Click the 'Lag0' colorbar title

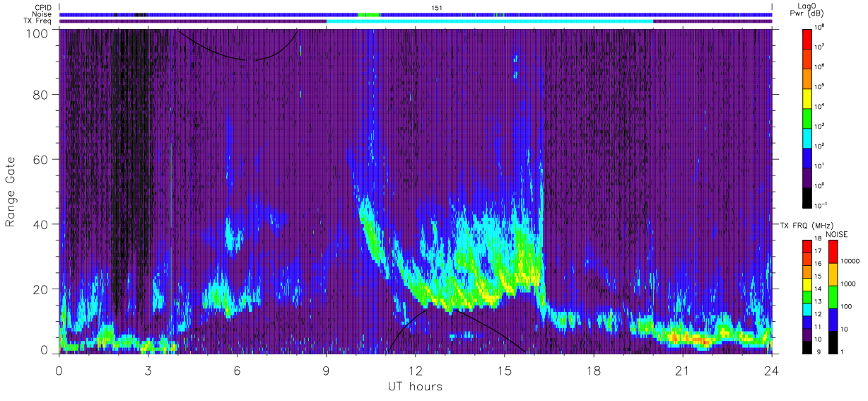(807, 5)
